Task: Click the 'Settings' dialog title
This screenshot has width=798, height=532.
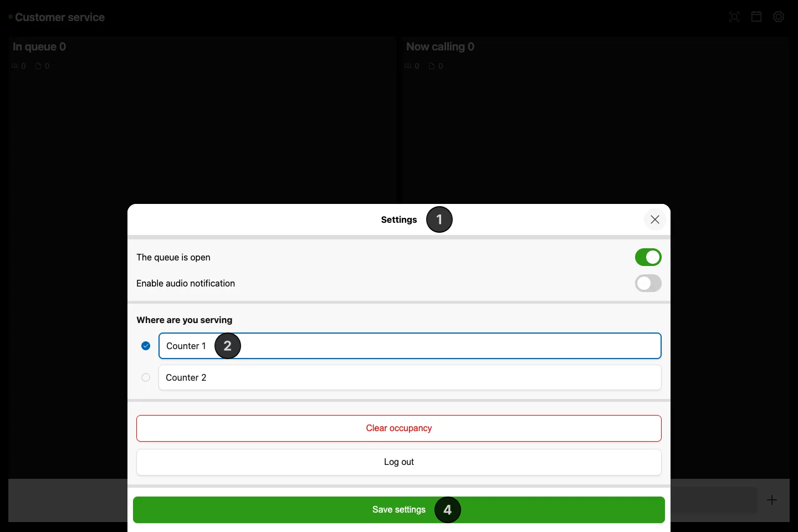Action: (x=399, y=219)
